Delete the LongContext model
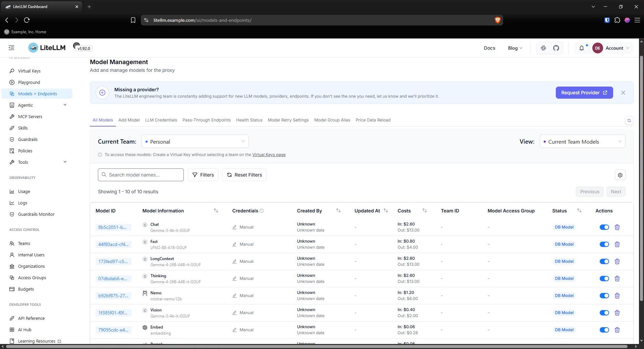 pyautogui.click(x=617, y=261)
